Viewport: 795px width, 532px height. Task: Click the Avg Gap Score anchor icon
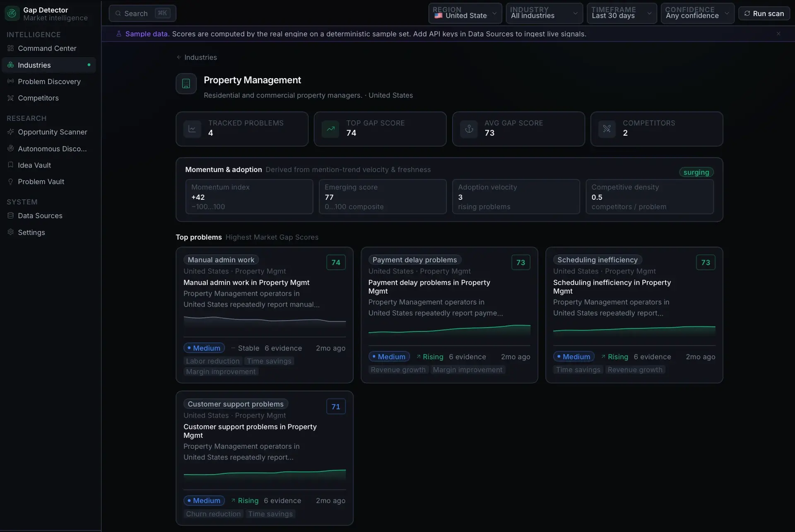(x=469, y=129)
